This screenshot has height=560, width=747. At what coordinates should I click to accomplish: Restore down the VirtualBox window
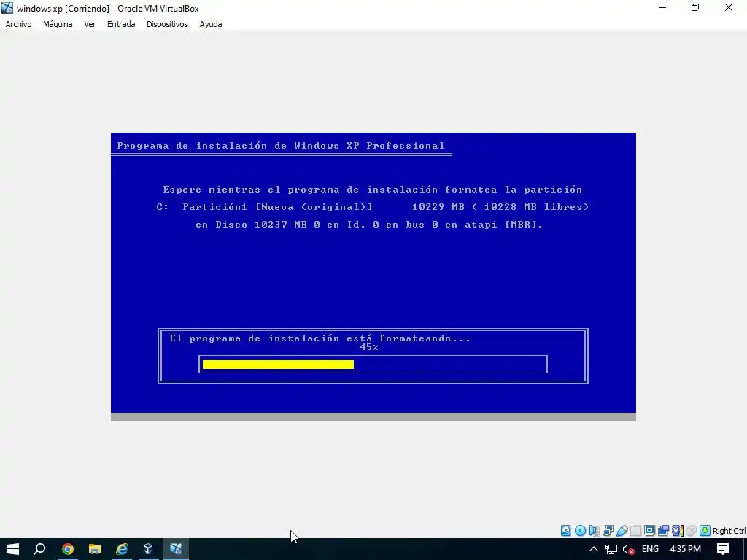point(695,8)
